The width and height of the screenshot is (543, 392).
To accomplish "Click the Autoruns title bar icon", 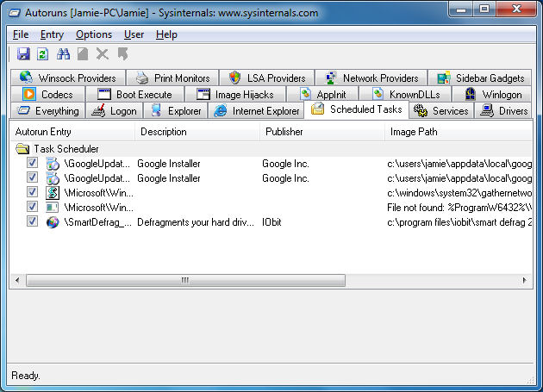I will tap(15, 13).
